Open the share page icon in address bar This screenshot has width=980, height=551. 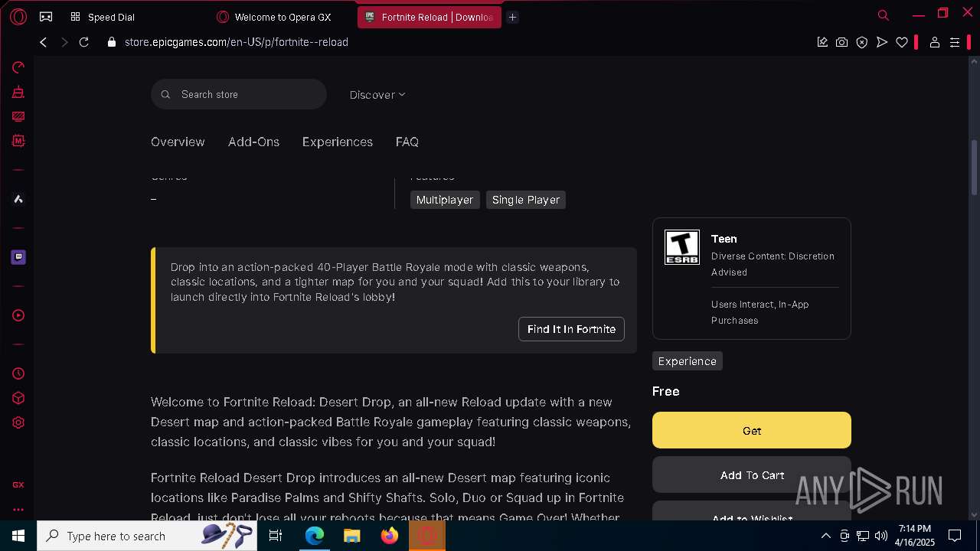pos(822,42)
